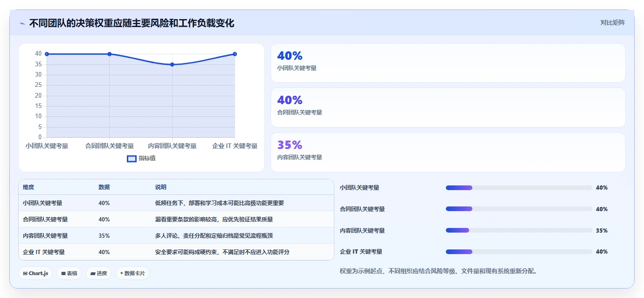The height and width of the screenshot is (298, 644).
Task: Click the 40% 小团队关键考量 stat card
Action: 448,63
